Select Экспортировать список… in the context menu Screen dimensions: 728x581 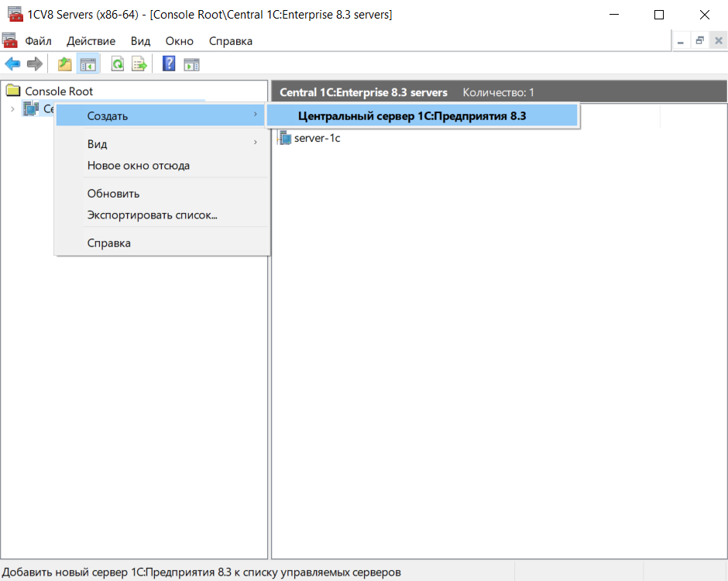click(161, 215)
